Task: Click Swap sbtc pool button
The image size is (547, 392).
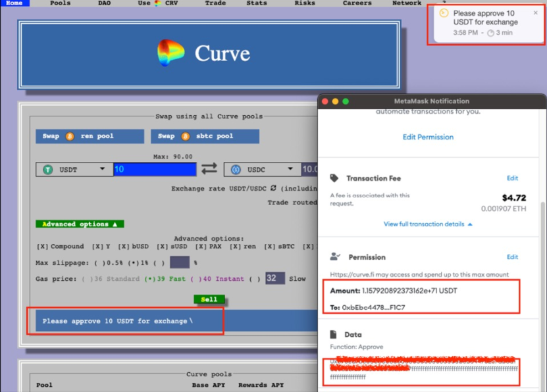Action: [x=205, y=136]
